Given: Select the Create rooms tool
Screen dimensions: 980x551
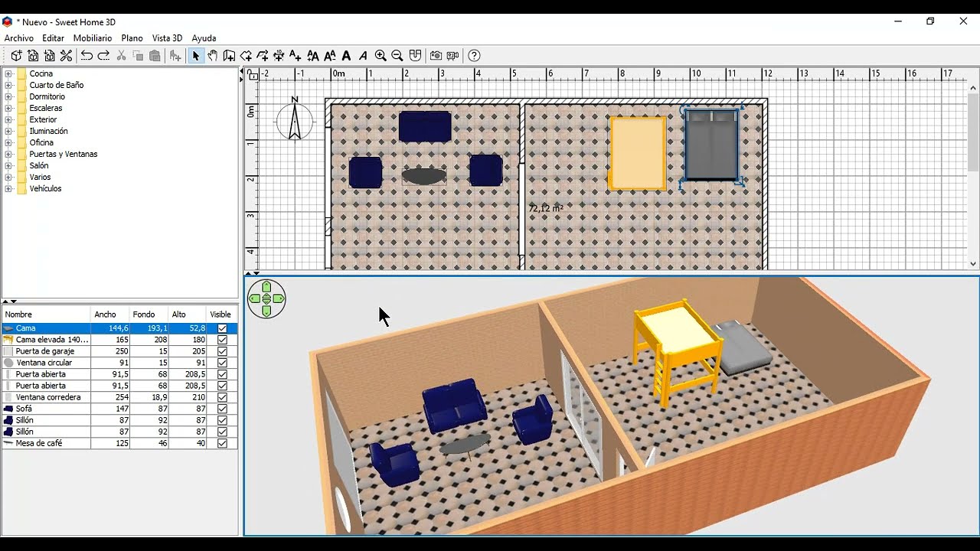Looking at the screenshot, I should pos(246,56).
